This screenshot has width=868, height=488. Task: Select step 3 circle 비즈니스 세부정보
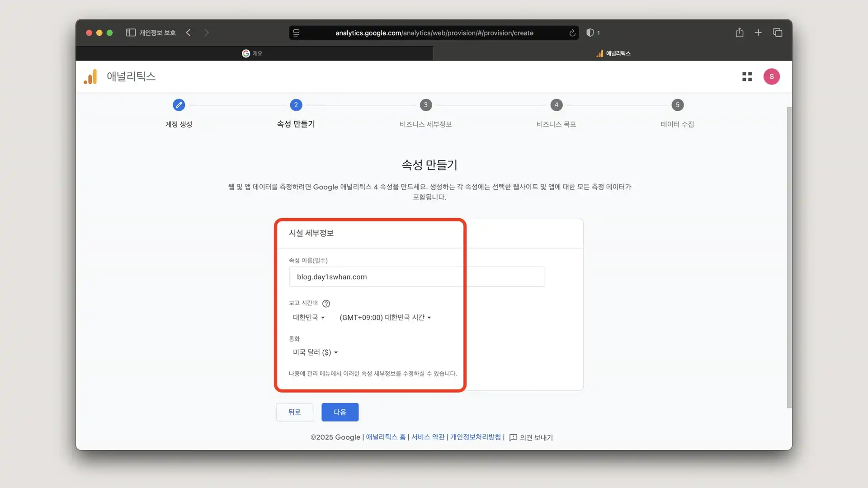[426, 105]
